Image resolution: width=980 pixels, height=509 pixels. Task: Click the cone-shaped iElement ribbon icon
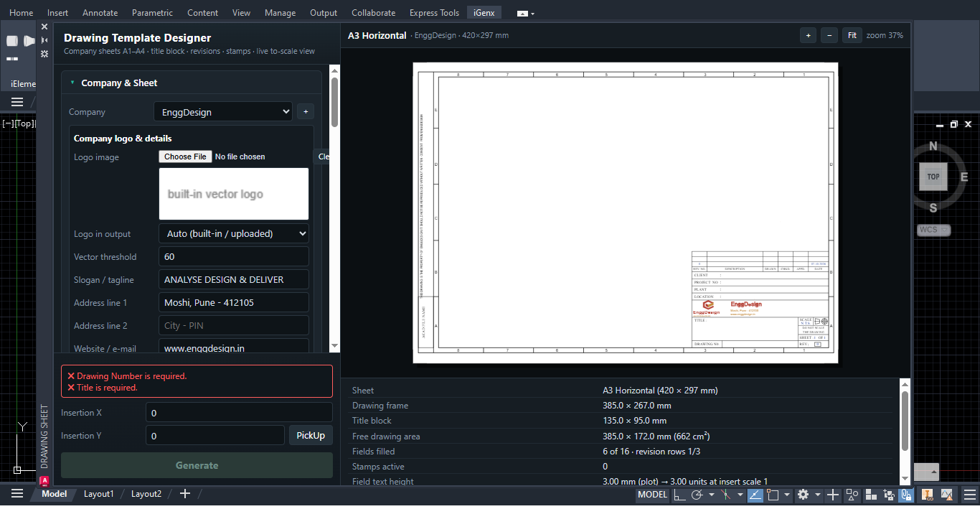point(29,41)
